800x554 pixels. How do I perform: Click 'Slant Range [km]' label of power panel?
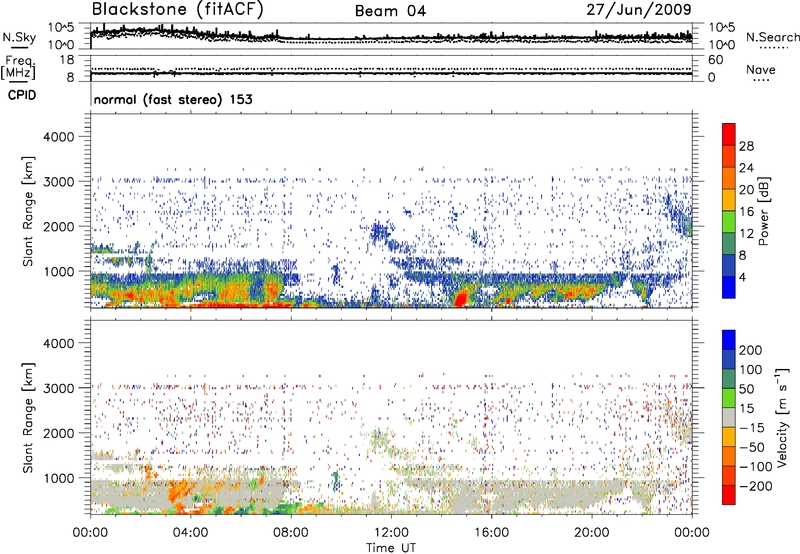pos(28,211)
